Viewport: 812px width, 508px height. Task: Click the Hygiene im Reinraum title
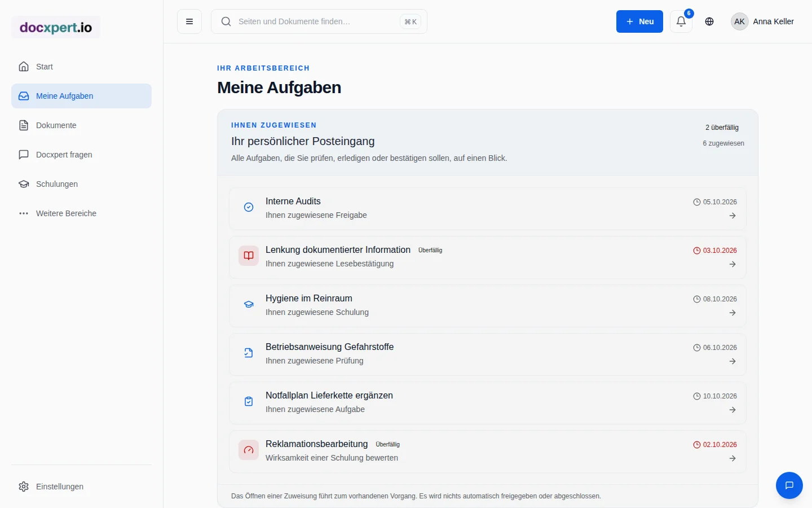[x=309, y=299]
